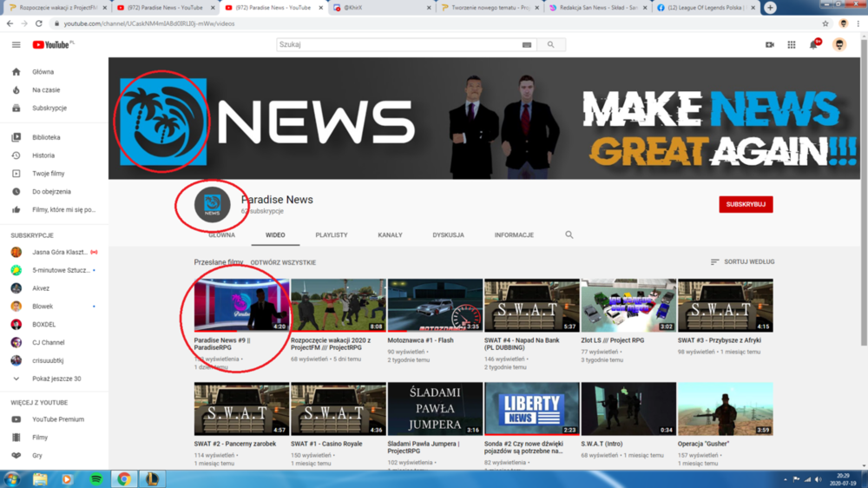The width and height of the screenshot is (868, 488).
Task: Open a new browser tab with plus
Action: coord(770,8)
